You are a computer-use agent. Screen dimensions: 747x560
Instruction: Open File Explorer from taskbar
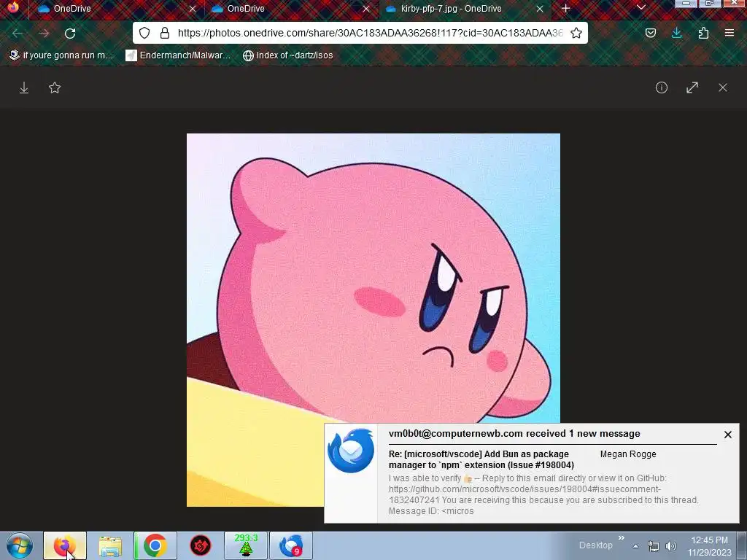(110, 545)
